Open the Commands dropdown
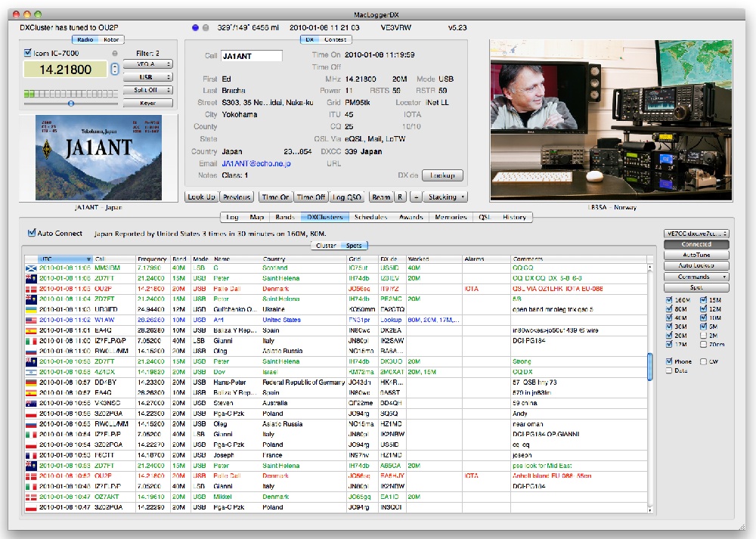This screenshot has width=756, height=539. click(696, 277)
